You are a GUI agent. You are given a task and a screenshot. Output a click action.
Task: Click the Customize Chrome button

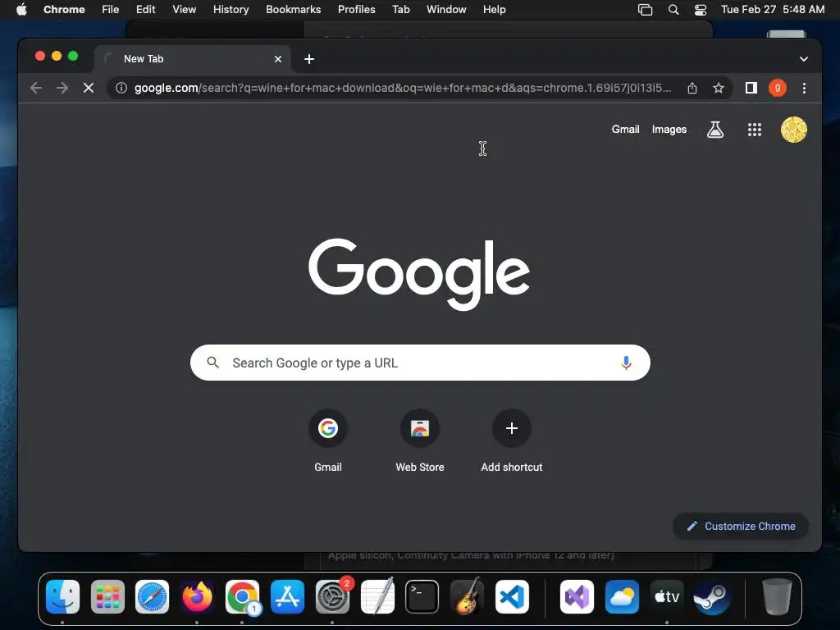click(741, 526)
